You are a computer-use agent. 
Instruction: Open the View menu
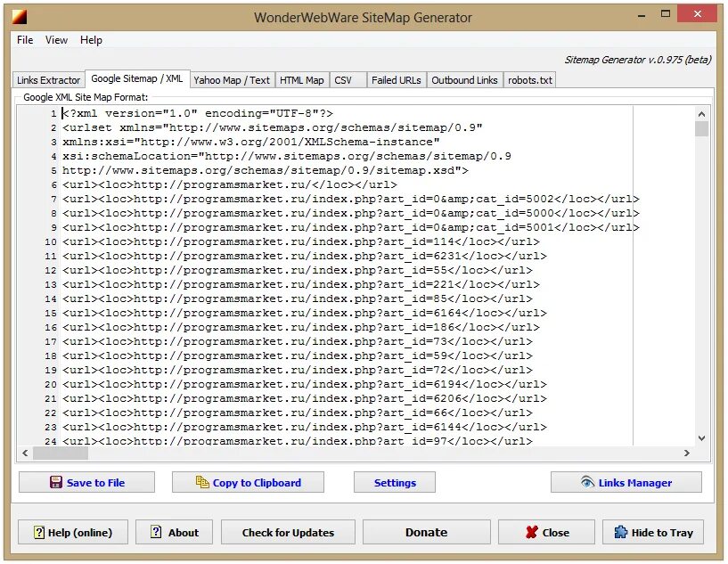57,40
